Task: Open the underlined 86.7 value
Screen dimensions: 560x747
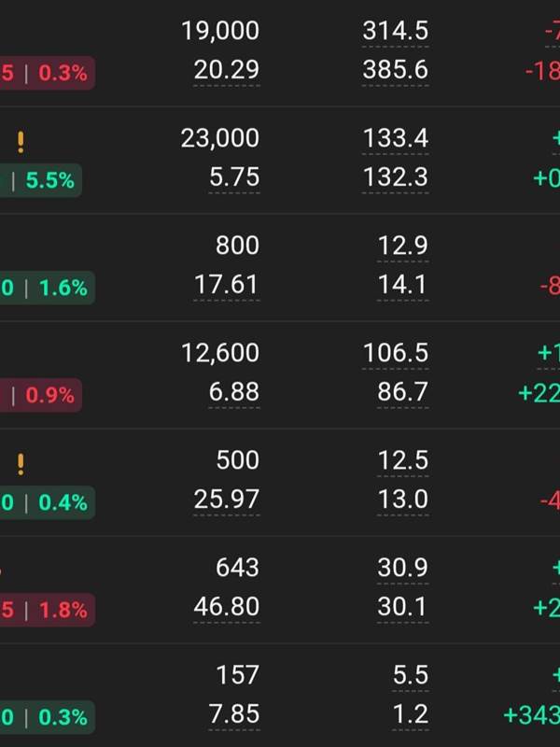Action: pos(402,392)
